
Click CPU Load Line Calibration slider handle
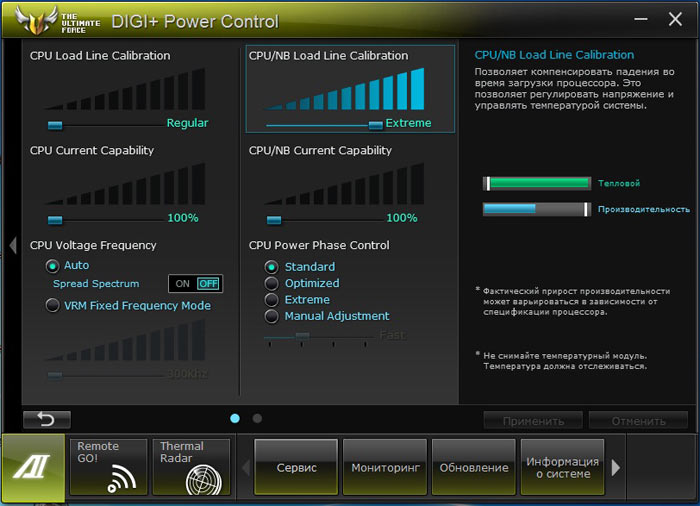(x=55, y=125)
